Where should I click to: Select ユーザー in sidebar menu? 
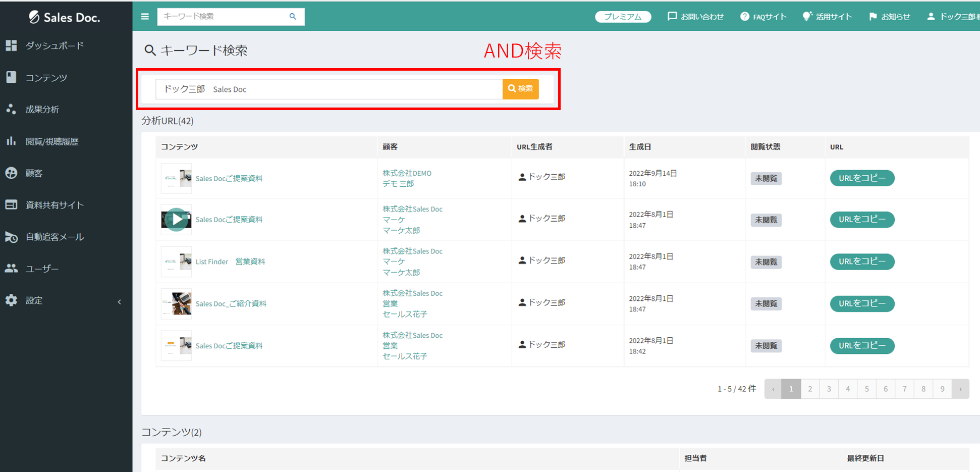point(42,269)
